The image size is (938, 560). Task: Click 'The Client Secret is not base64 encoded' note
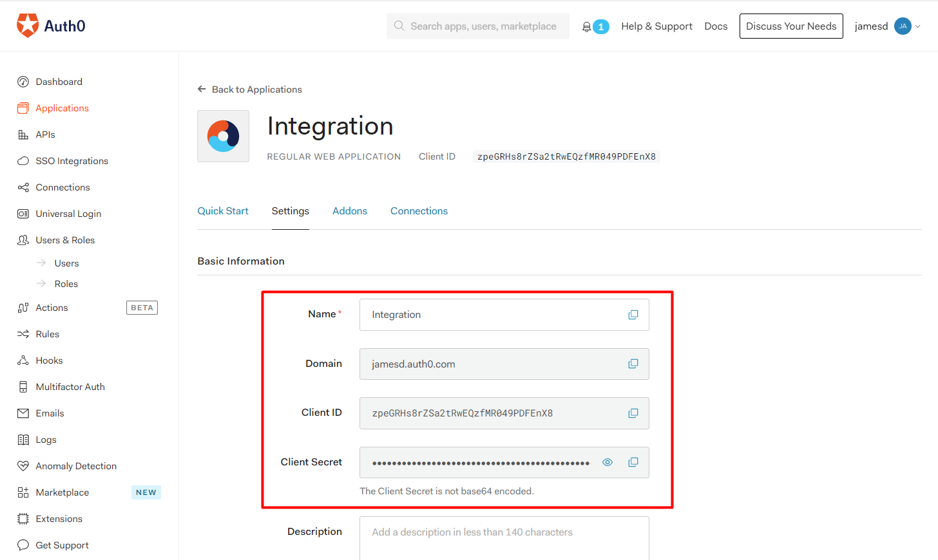447,491
